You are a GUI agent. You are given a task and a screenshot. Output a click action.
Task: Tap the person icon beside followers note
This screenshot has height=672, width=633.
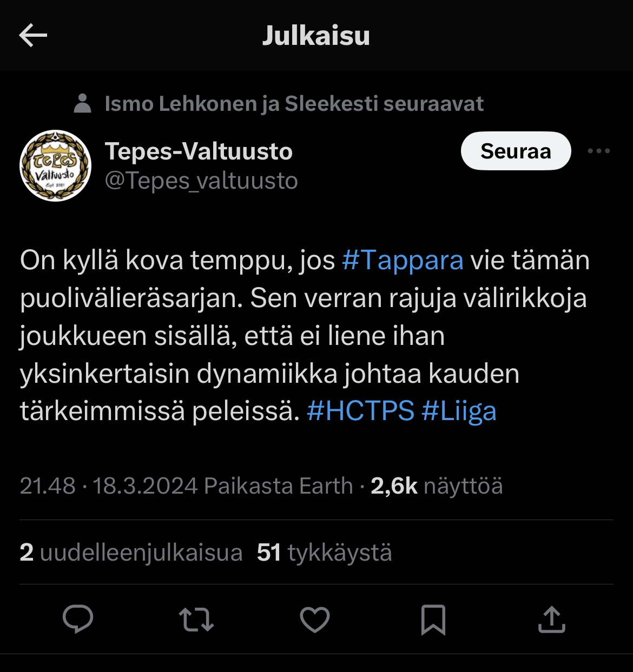(82, 103)
